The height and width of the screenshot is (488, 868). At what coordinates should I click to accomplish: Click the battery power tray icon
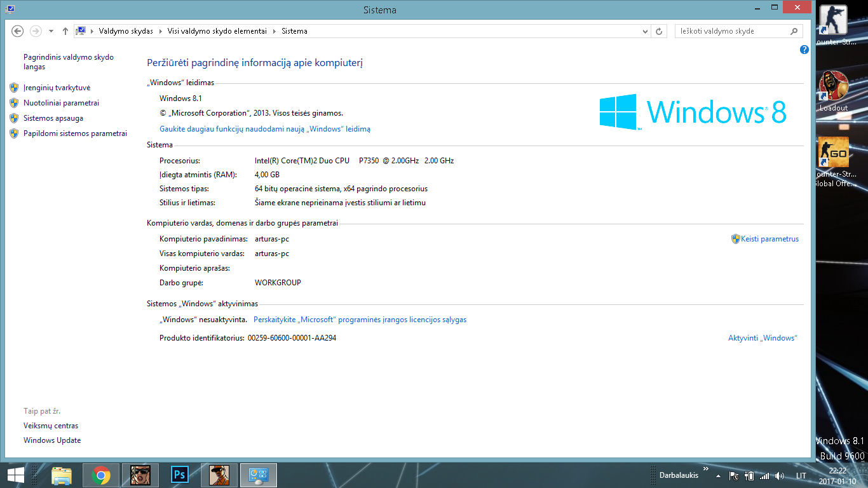pos(749,476)
